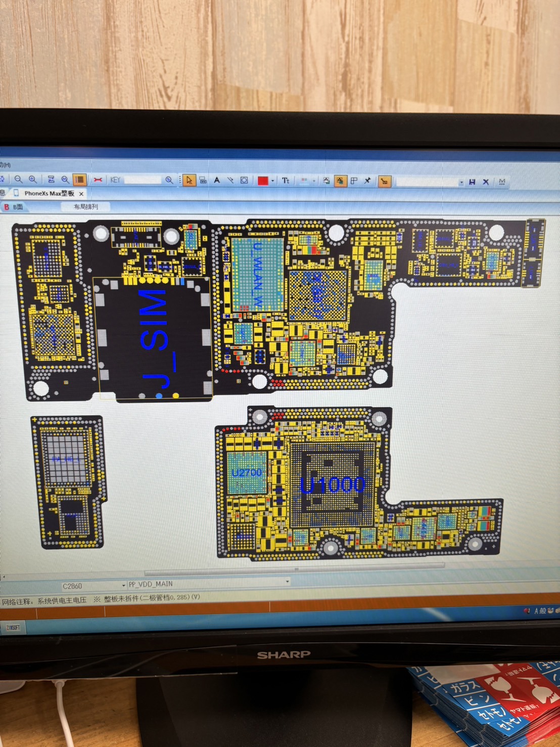This screenshot has height=747, width=560.
Task: Open the red color swatch dropdown arrow
Action: (273, 181)
